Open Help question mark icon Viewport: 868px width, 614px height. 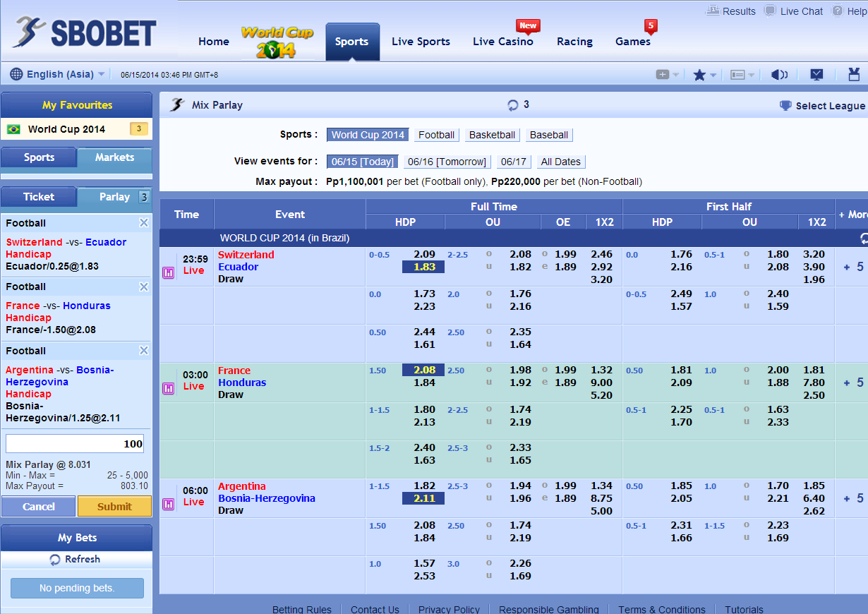[x=838, y=11]
